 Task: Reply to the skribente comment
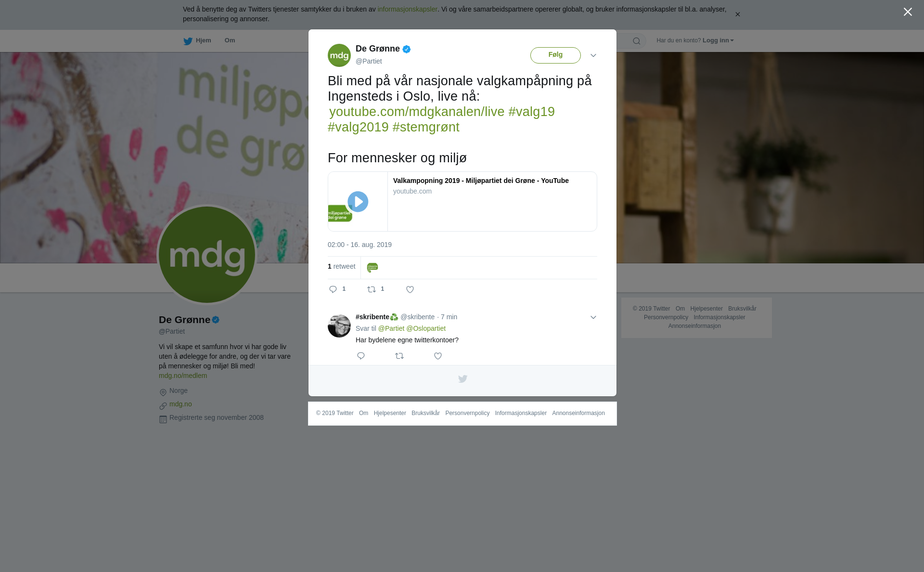(361, 356)
